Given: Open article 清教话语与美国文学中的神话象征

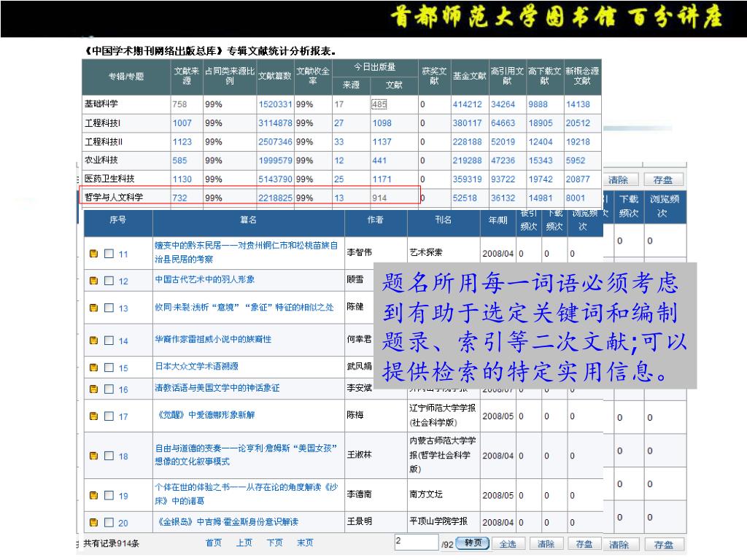Looking at the screenshot, I should [217, 388].
